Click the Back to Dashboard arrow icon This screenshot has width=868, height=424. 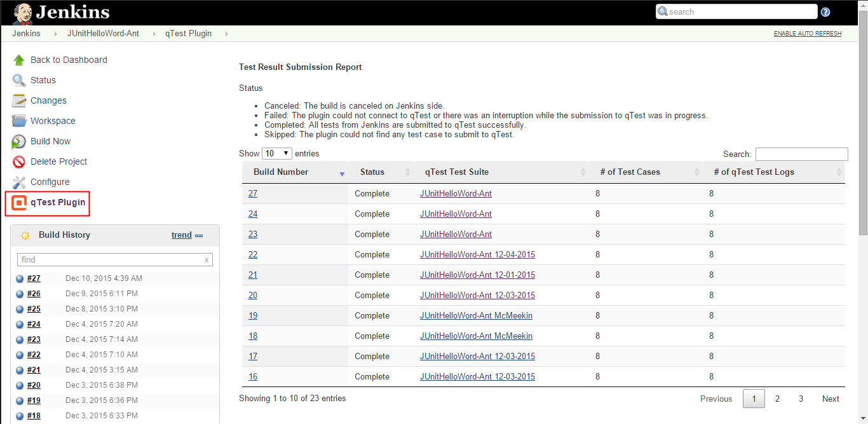[x=18, y=60]
